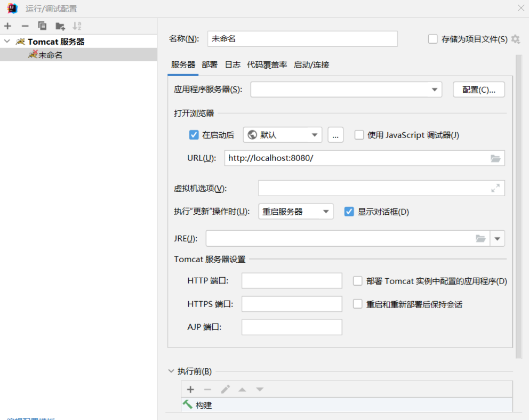Expand the 虚拟机选项 field editor
Screen dimensions: 529x420
tap(495, 188)
